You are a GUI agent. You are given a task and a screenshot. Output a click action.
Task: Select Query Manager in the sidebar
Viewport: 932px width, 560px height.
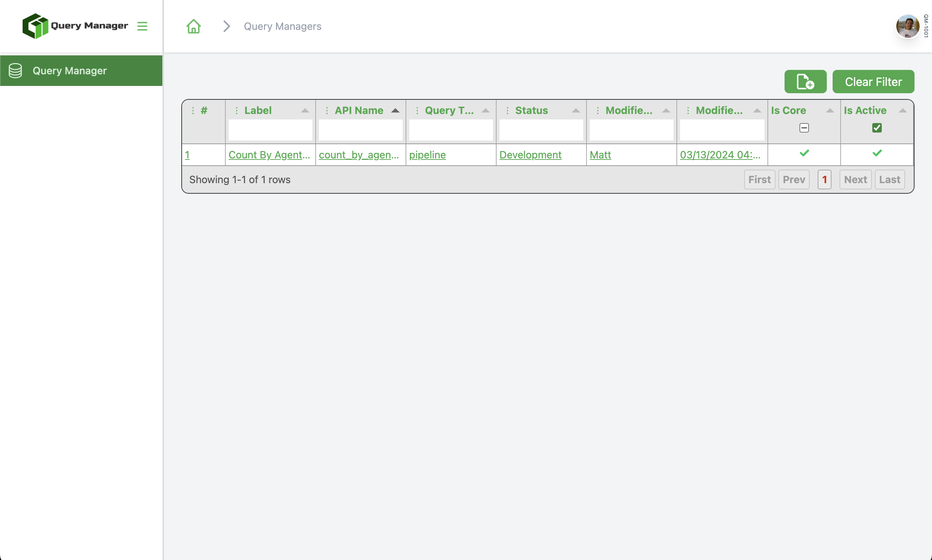69,71
